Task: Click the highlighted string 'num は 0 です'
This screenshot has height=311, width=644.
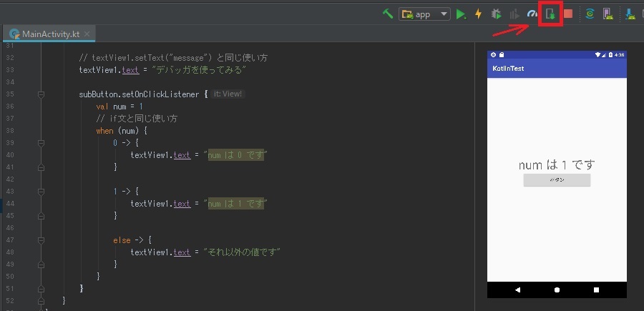Action: pos(235,155)
